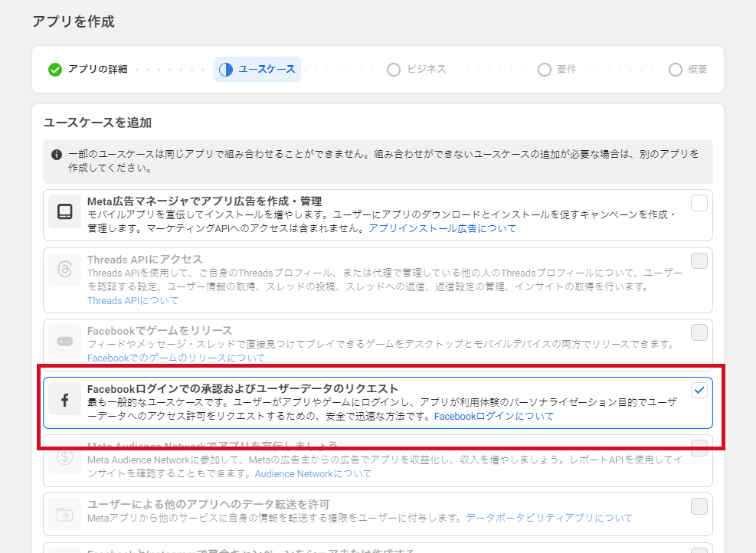The height and width of the screenshot is (553, 756).
Task: Click the ユースケースを追加 heading
Action: [97, 123]
